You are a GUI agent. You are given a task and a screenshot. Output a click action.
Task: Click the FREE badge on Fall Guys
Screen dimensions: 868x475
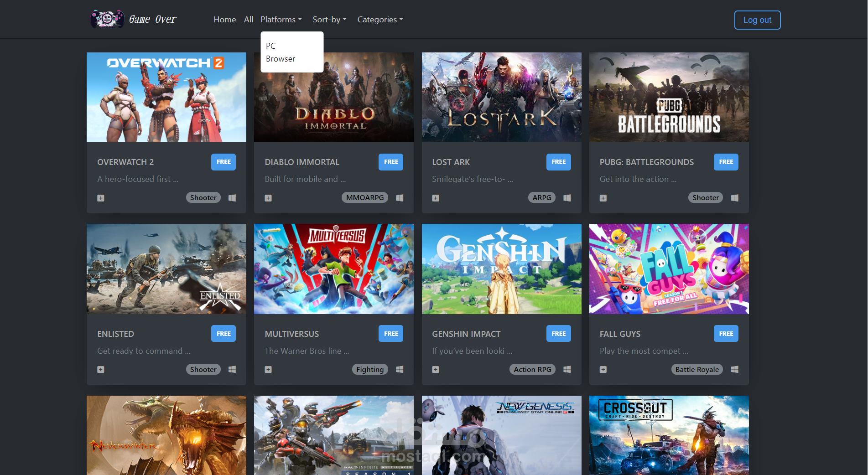[x=726, y=334]
